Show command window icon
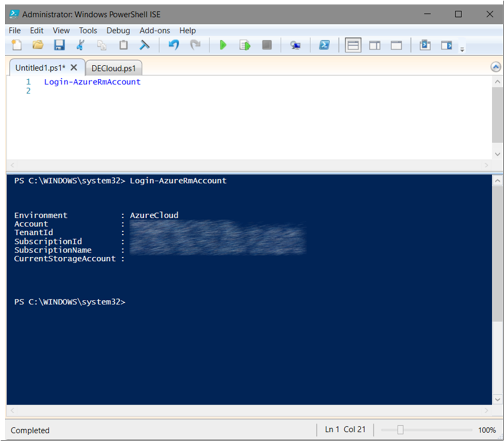The width and height of the screenshot is (504, 441). point(425,45)
